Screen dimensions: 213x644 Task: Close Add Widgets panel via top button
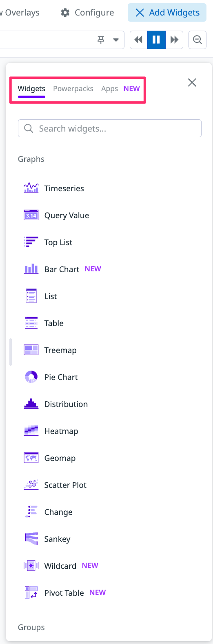pyautogui.click(x=167, y=13)
